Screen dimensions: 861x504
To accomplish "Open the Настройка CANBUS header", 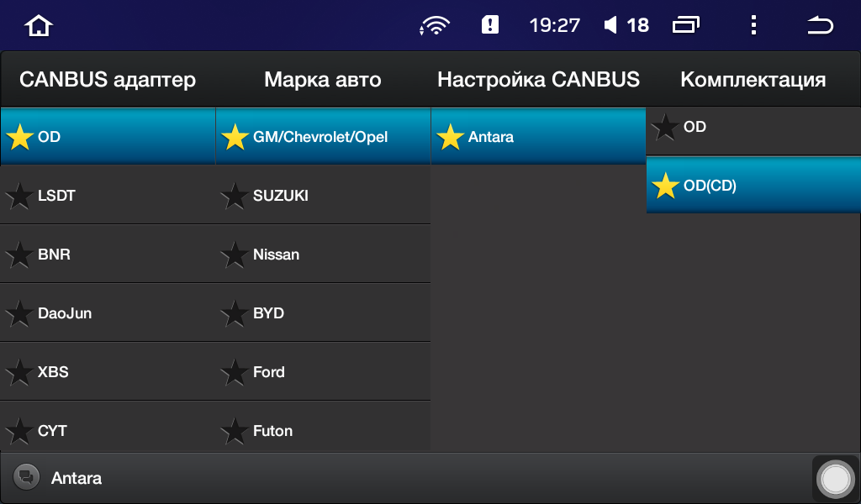I will tap(538, 80).
